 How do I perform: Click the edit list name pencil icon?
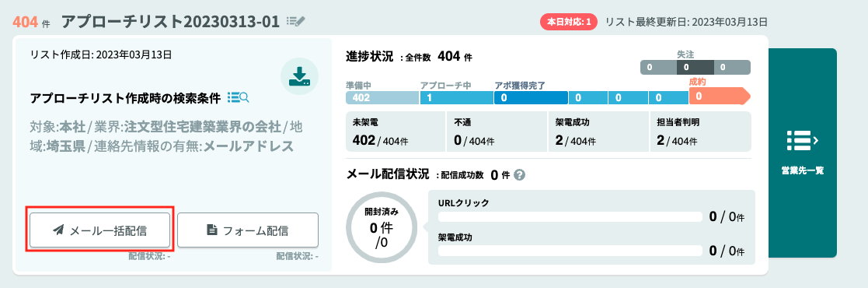point(296,22)
